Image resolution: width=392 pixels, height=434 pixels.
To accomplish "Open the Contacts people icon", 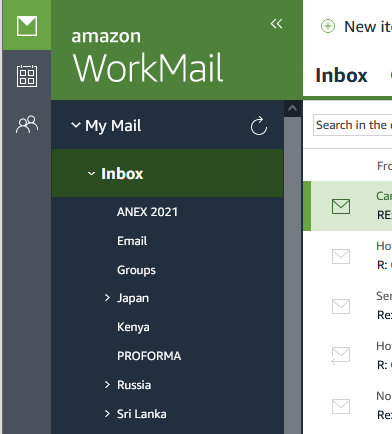I will coord(27,124).
